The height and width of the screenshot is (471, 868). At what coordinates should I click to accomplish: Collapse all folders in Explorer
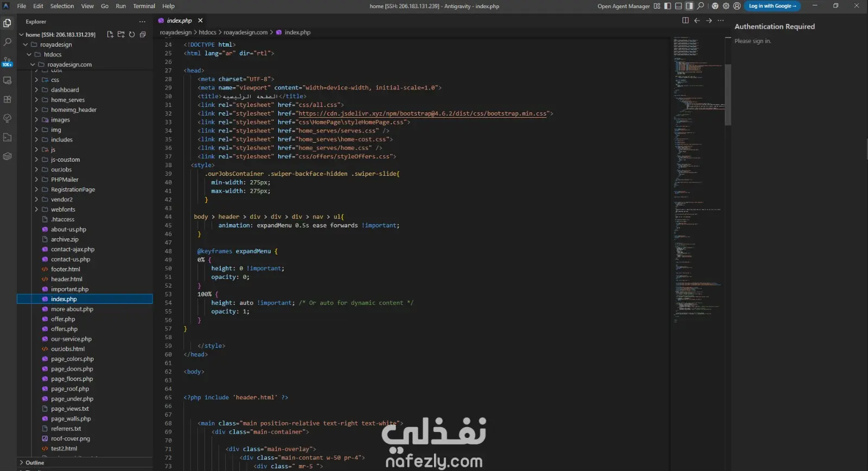(143, 35)
